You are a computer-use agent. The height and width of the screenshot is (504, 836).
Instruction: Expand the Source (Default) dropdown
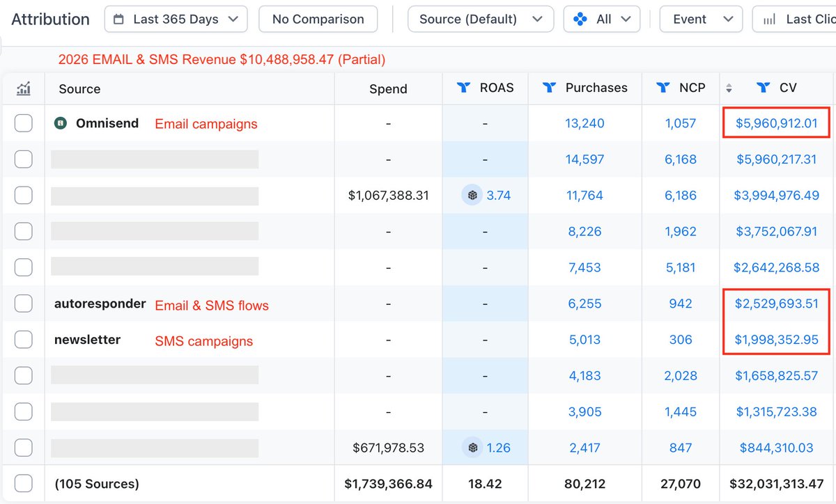(481, 19)
